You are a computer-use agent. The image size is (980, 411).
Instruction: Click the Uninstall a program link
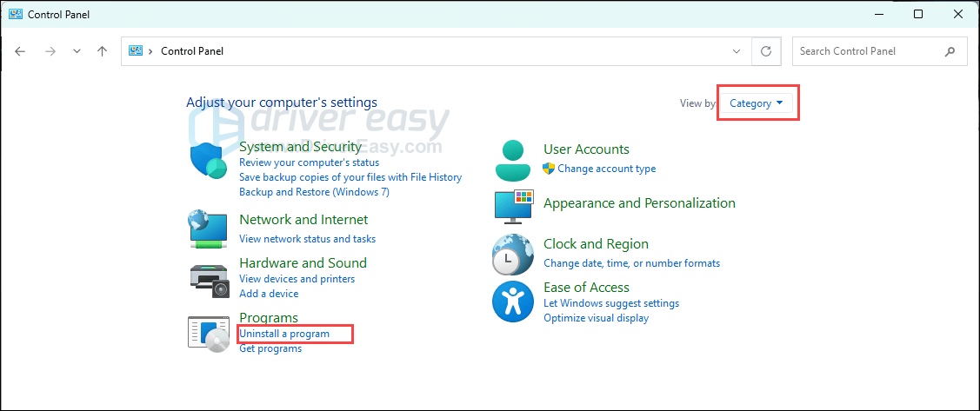[x=284, y=334]
